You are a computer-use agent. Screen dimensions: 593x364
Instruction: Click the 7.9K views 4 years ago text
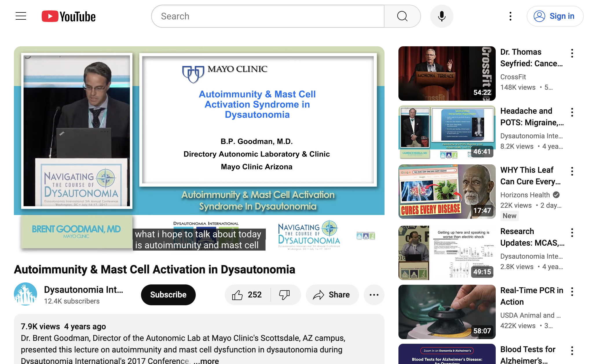pyautogui.click(x=63, y=326)
